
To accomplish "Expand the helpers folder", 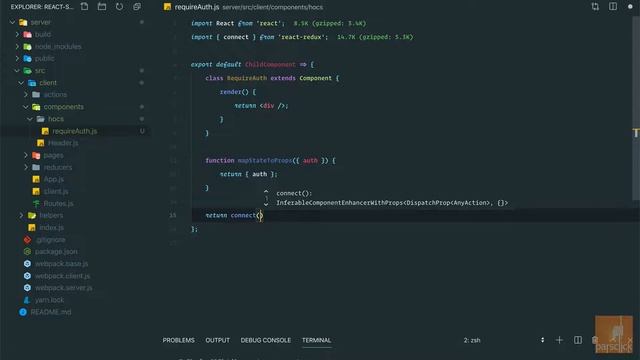I will pyautogui.click(x=21, y=215).
